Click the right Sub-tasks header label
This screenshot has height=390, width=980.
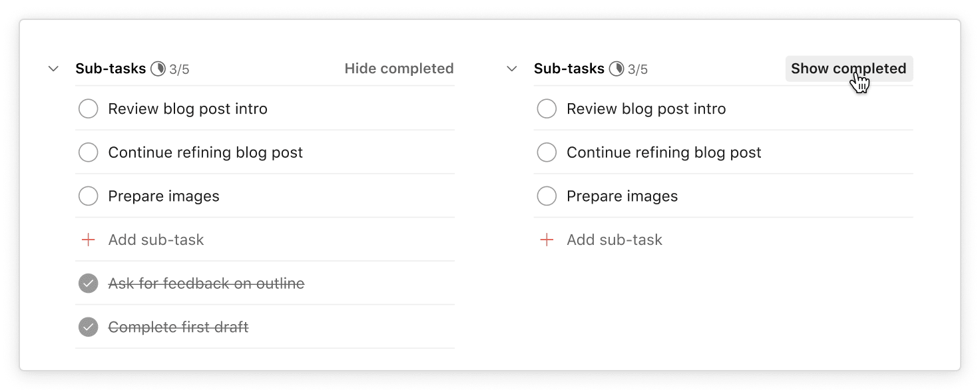[x=570, y=68]
